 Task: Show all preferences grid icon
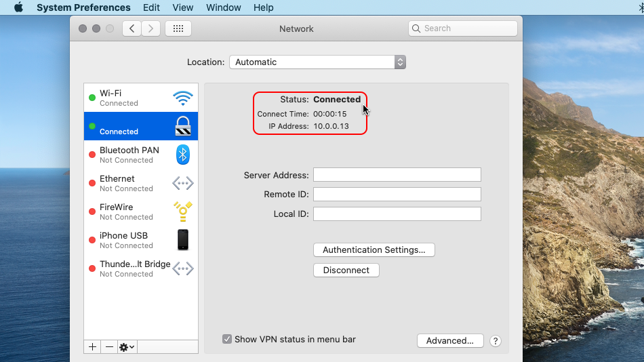click(178, 28)
